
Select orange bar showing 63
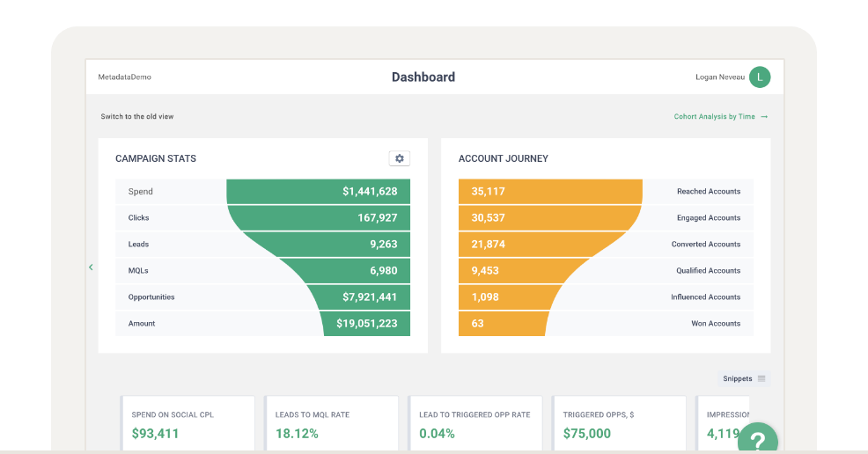503,324
